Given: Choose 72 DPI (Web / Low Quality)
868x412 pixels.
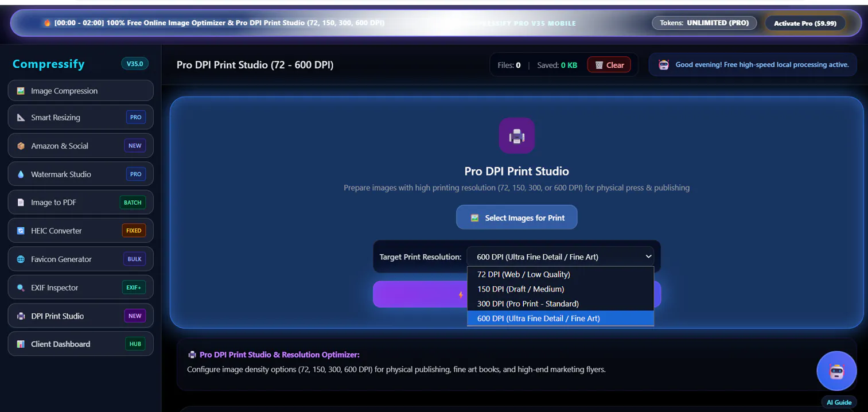Looking at the screenshot, I should [x=560, y=274].
